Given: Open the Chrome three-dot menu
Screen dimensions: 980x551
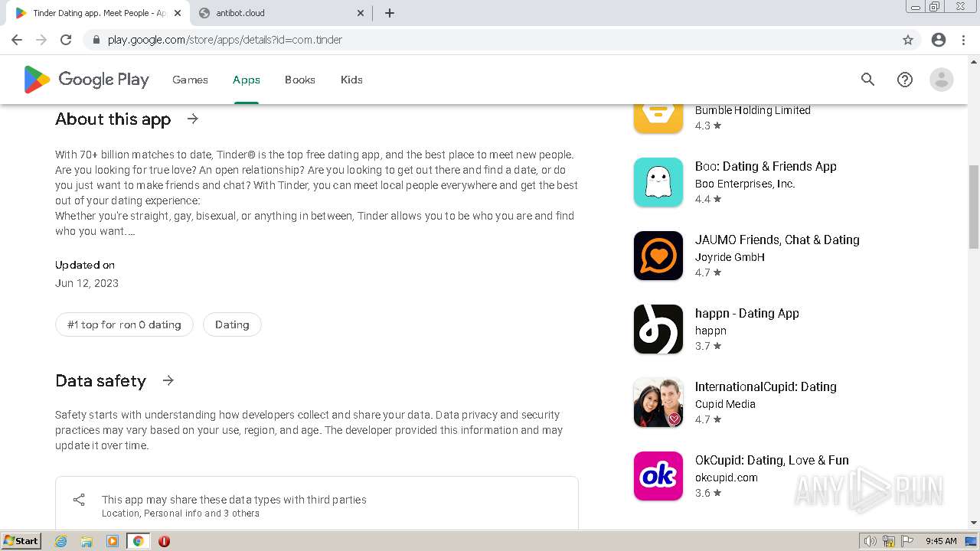Looking at the screenshot, I should [963, 40].
